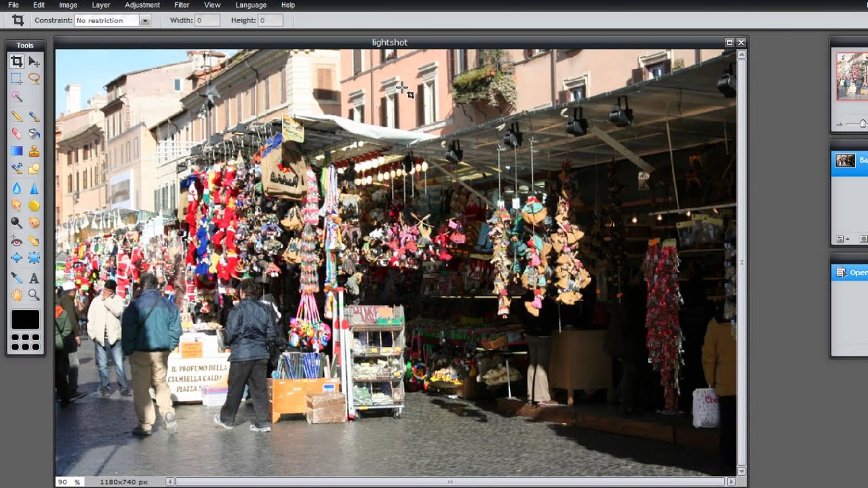Click the Height input field

point(270,20)
